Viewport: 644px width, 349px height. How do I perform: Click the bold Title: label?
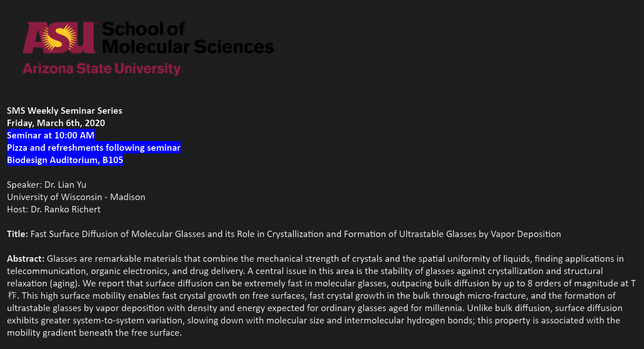[17, 234]
